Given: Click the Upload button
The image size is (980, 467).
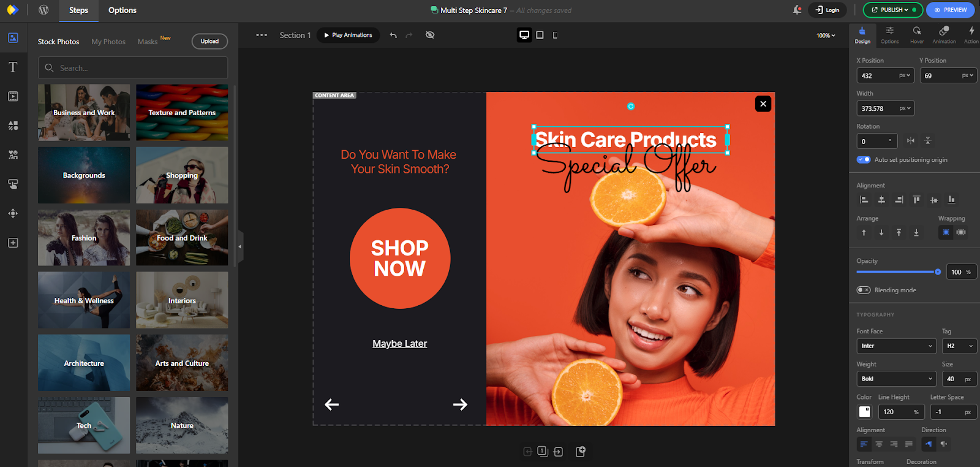Looking at the screenshot, I should 209,42.
